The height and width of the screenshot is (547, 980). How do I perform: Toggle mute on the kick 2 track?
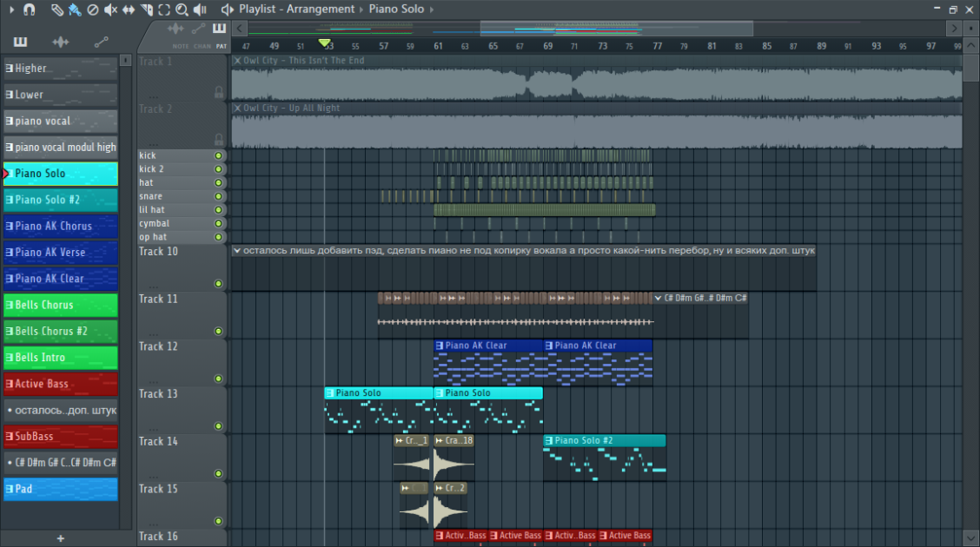(x=218, y=169)
